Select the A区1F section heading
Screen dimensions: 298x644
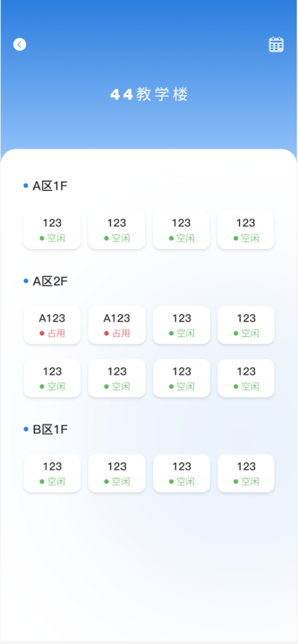50,186
